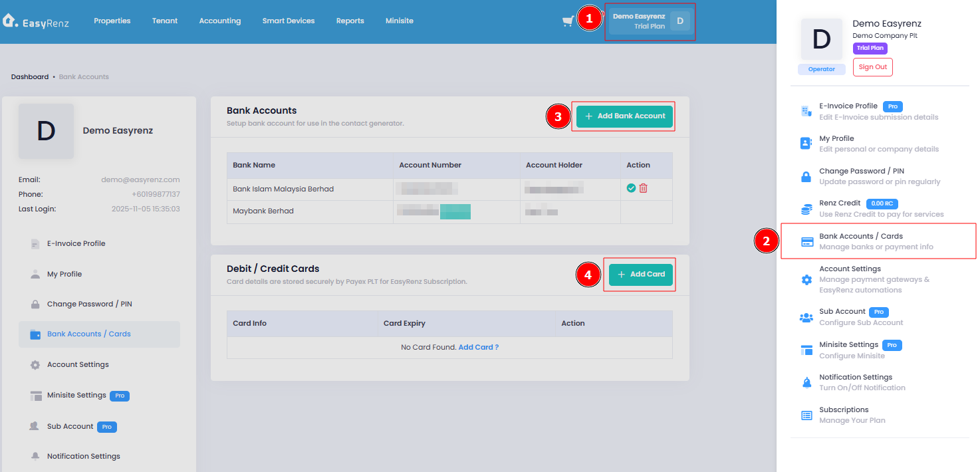This screenshot has height=472, width=980.
Task: Click the Account Settings gear in right panel
Action: 806,280
